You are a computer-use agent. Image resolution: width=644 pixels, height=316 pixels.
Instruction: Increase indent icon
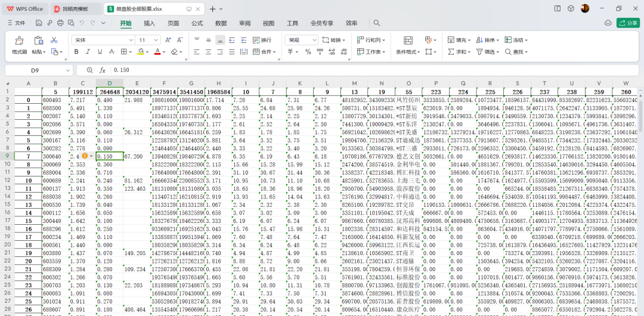(243, 40)
